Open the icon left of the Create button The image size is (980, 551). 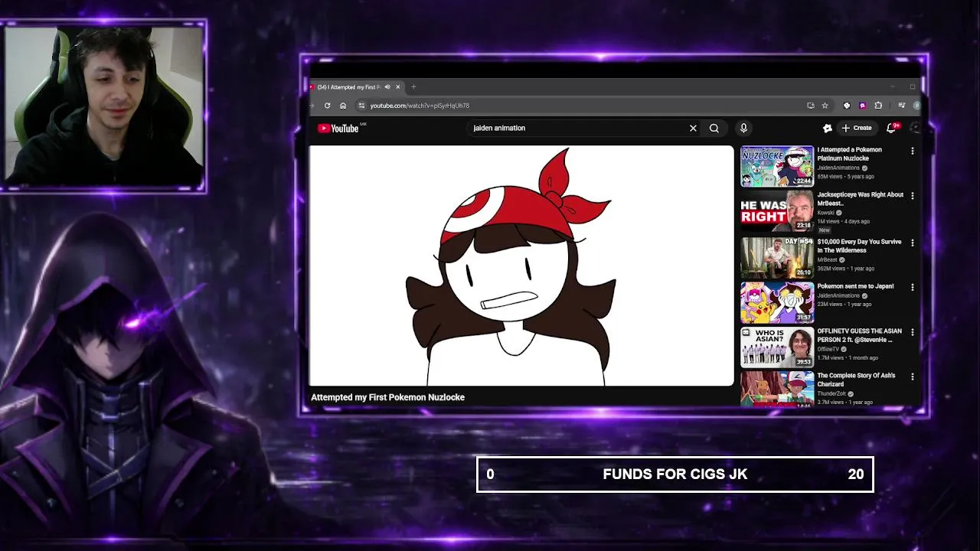coord(827,128)
